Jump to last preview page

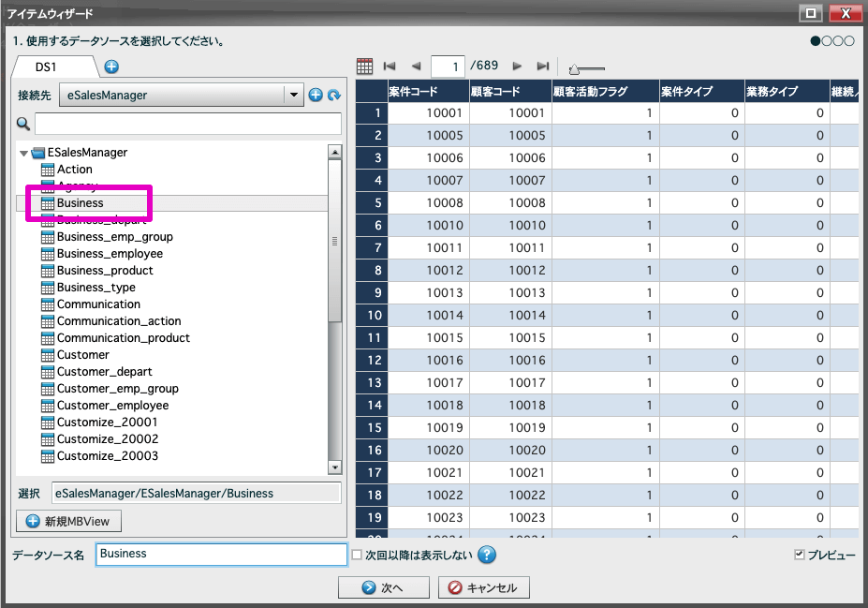[x=543, y=67]
